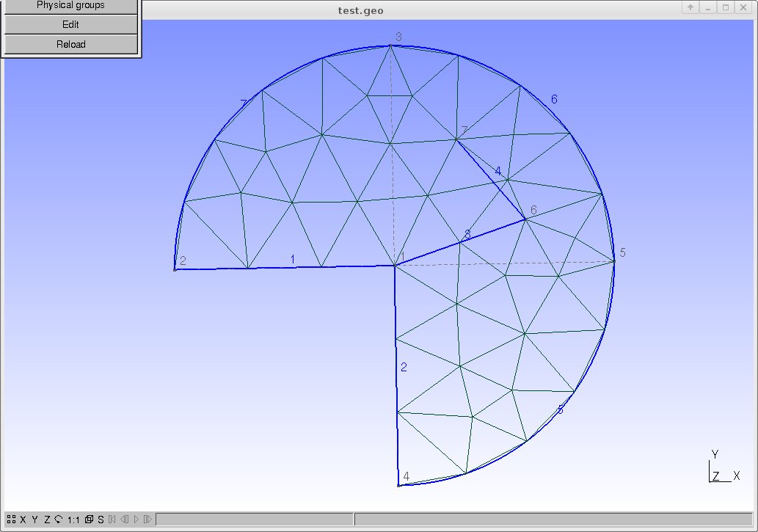Click the window shade up-arrow button

(690, 7)
